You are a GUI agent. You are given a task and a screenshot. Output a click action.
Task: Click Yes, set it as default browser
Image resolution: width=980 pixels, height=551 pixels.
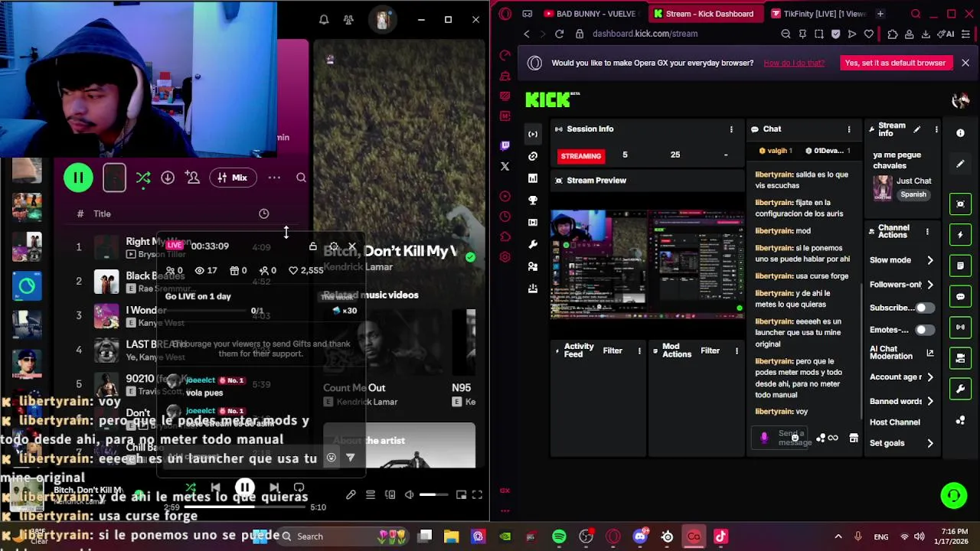895,63
